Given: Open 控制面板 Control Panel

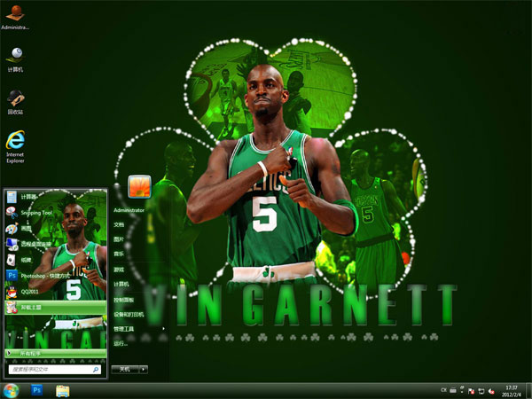Looking at the screenshot, I should click(123, 300).
